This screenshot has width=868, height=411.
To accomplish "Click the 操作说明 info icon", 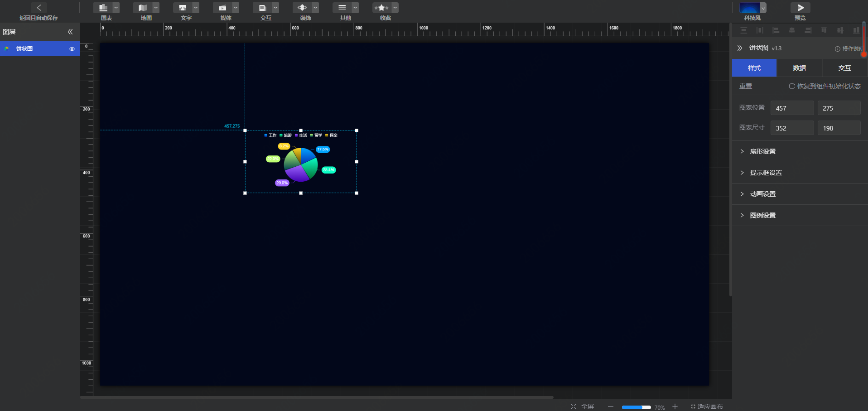I will 838,49.
